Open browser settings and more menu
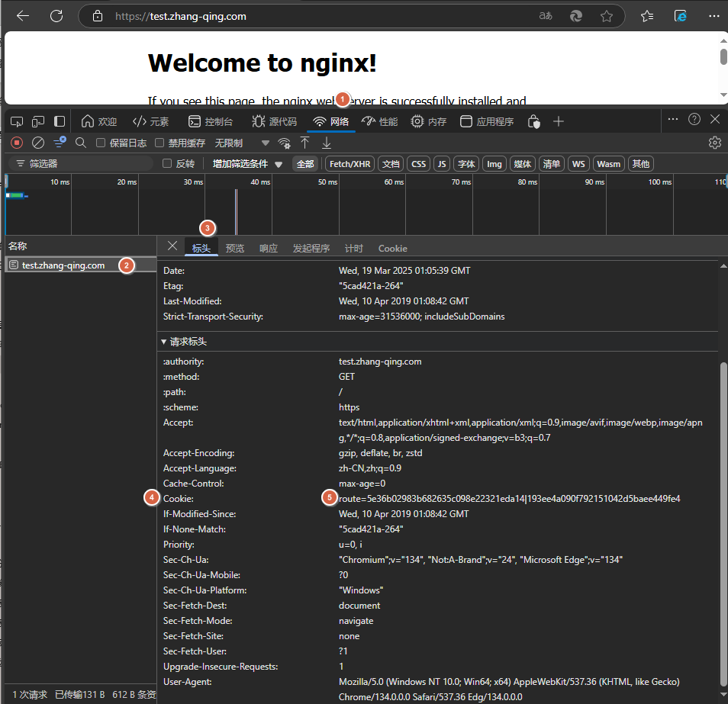 (x=714, y=16)
